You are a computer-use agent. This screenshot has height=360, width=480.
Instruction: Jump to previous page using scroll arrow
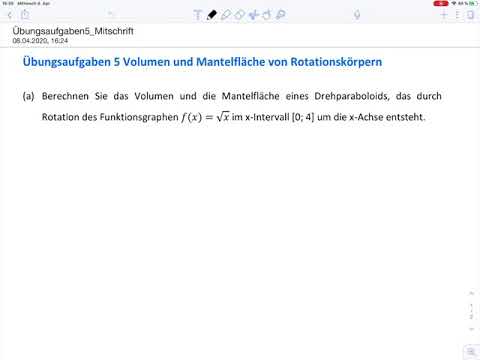pyautogui.click(x=471, y=294)
